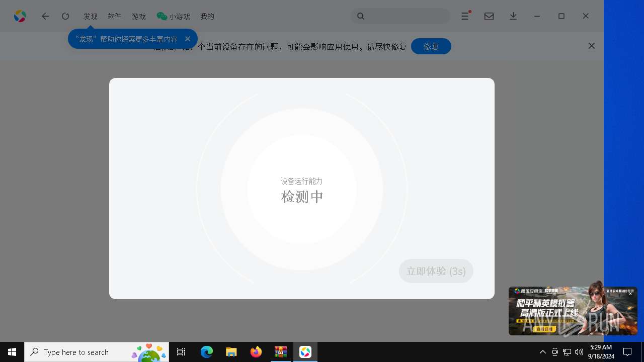Viewport: 644px width, 362px height.
Task: Switch to the 游戏 tab
Action: (x=139, y=16)
